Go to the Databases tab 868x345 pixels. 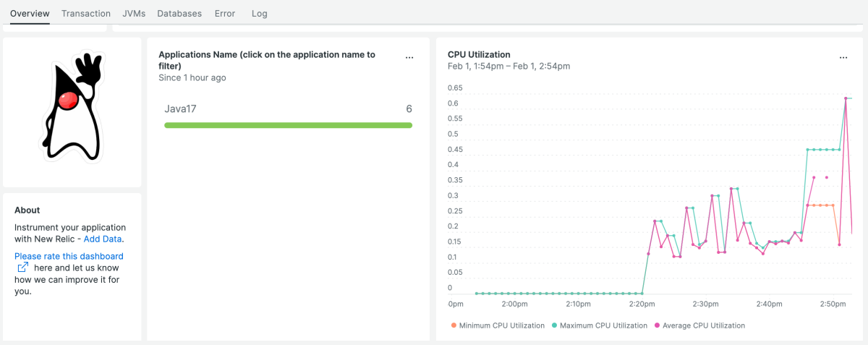click(x=179, y=13)
